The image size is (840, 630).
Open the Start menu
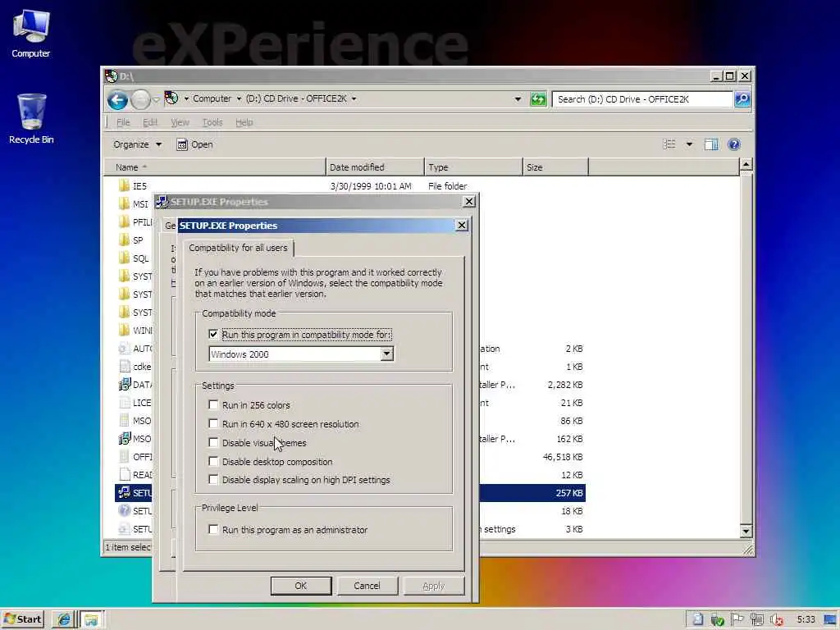pyautogui.click(x=22, y=619)
